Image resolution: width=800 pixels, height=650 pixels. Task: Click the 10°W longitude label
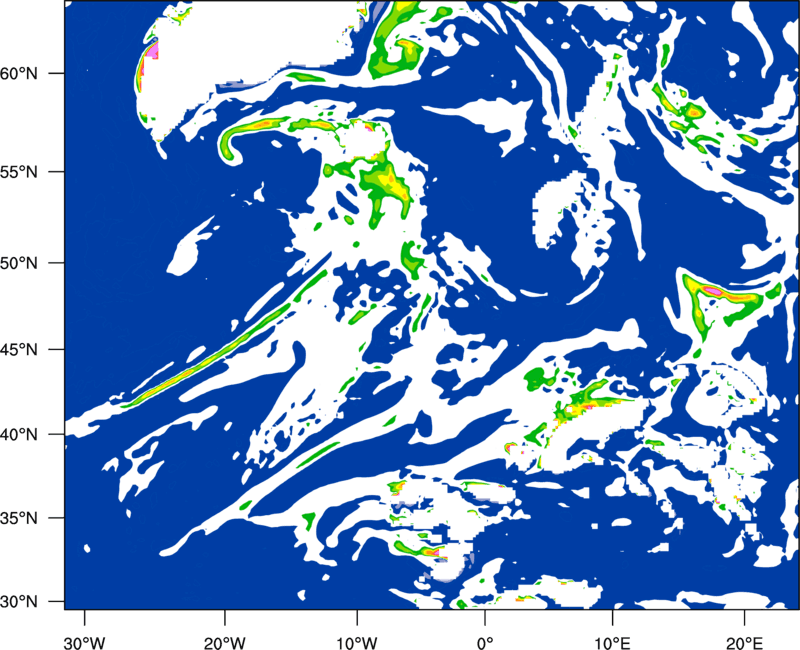click(356, 642)
